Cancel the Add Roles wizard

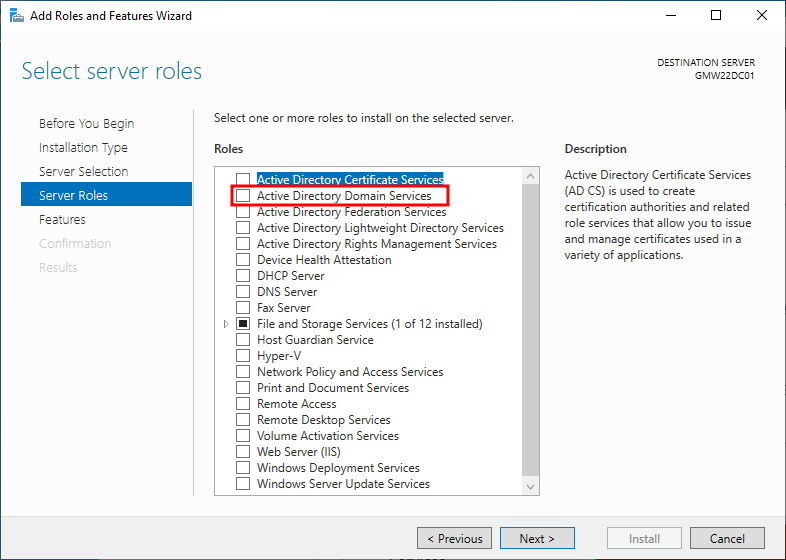tap(727, 538)
